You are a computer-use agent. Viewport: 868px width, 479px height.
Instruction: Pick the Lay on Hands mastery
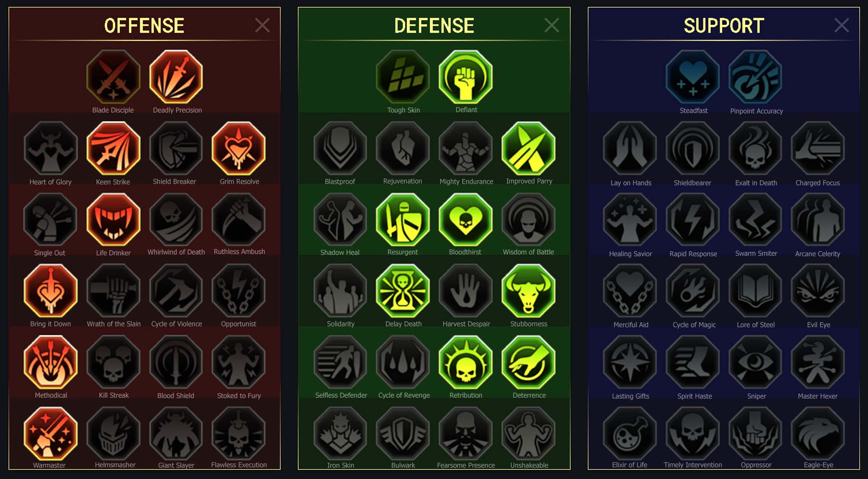(x=630, y=148)
